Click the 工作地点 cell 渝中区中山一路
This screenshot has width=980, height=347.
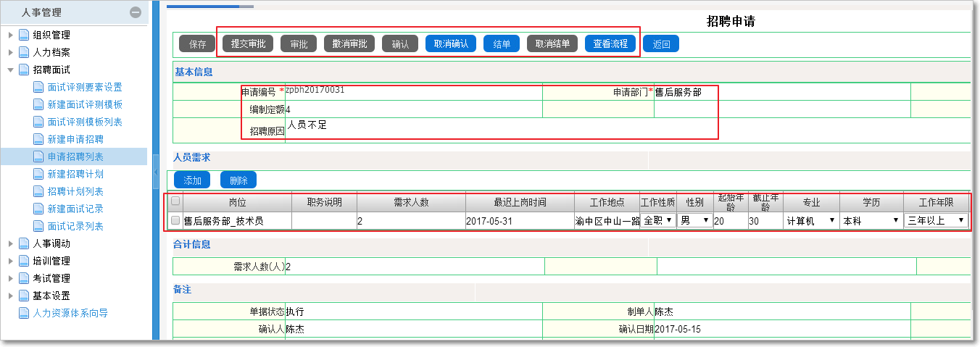tap(607, 220)
